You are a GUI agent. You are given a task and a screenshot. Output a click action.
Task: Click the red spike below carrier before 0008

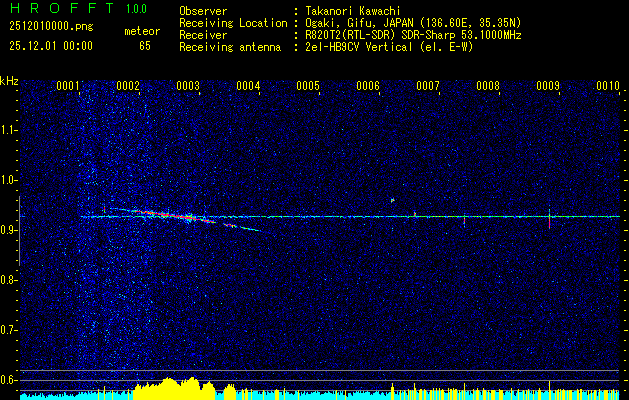click(464, 221)
